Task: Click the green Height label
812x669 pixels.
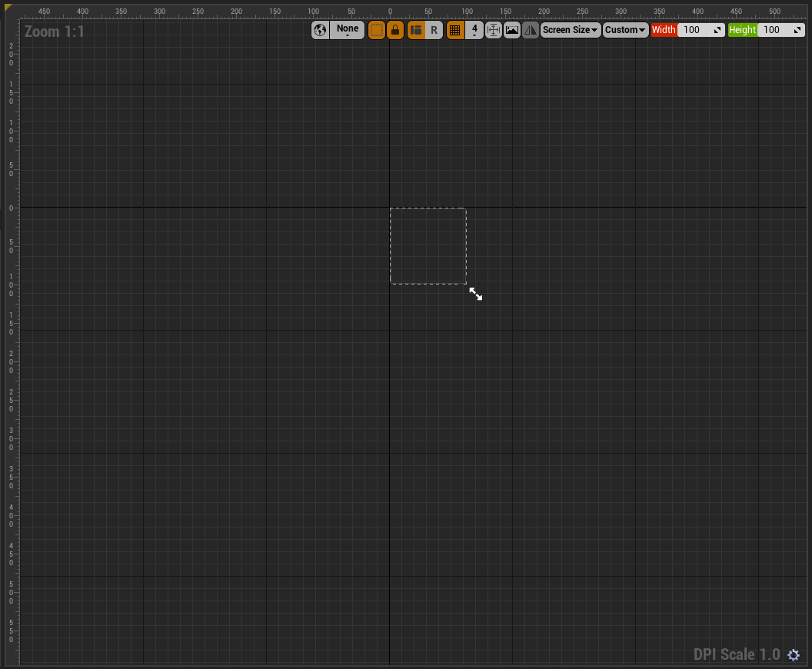Action: [x=743, y=30]
